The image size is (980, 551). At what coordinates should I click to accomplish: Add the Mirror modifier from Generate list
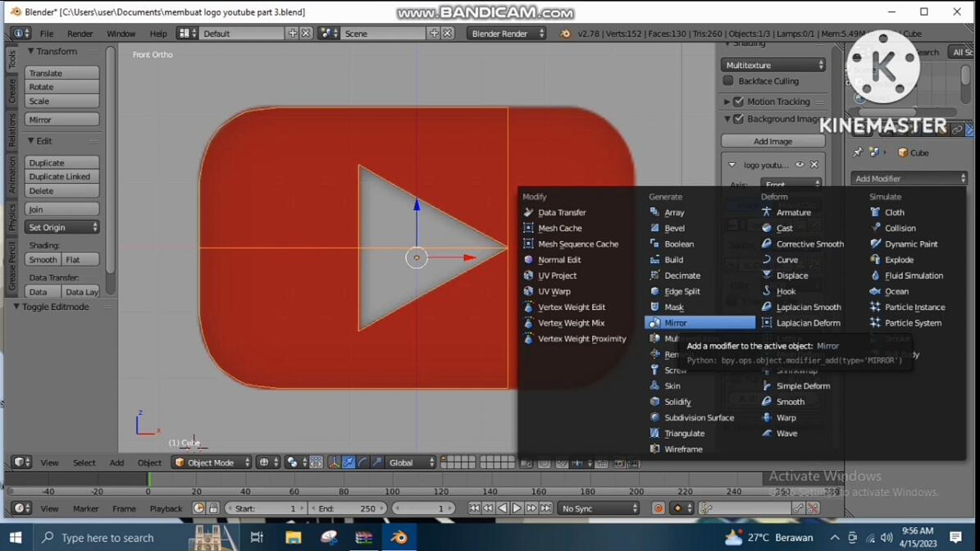coord(700,322)
